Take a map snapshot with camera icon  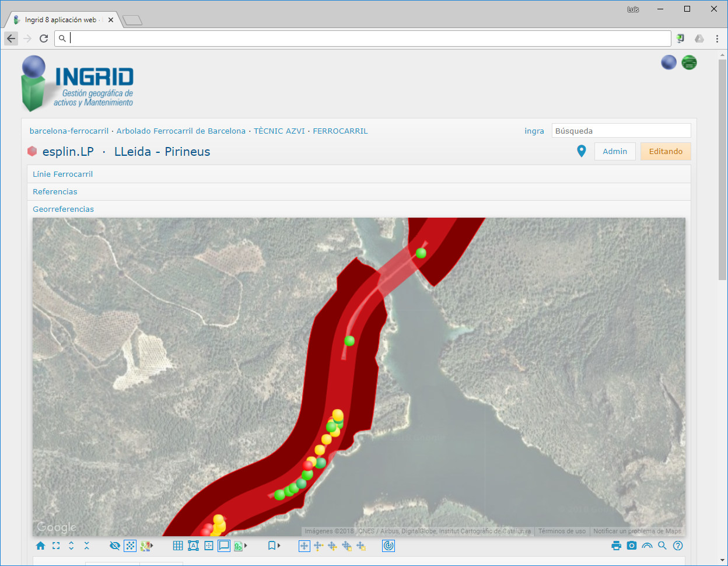coord(632,546)
